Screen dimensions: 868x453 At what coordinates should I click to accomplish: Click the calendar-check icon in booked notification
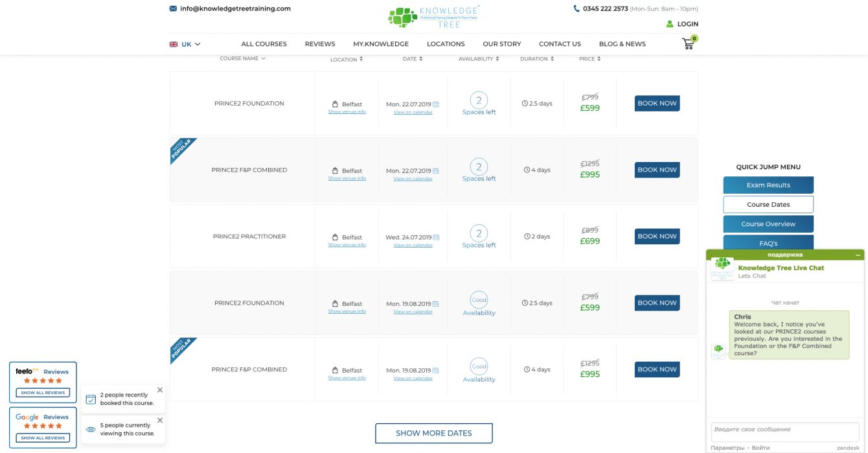(x=91, y=399)
